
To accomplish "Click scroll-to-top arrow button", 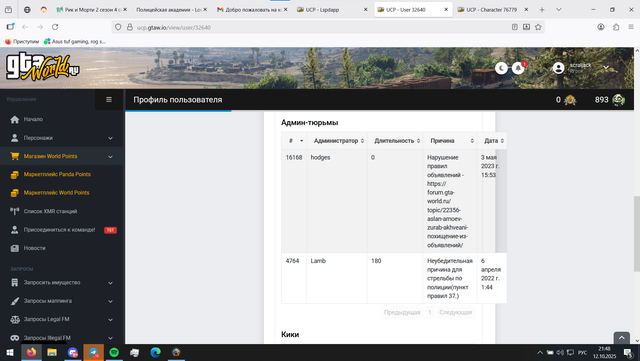I will pos(621,338).
